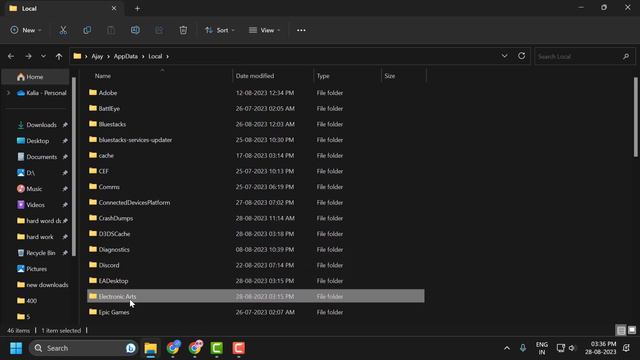Click the search magnifier icon in Search Local
This screenshot has height=360, width=640.
(x=626, y=56)
